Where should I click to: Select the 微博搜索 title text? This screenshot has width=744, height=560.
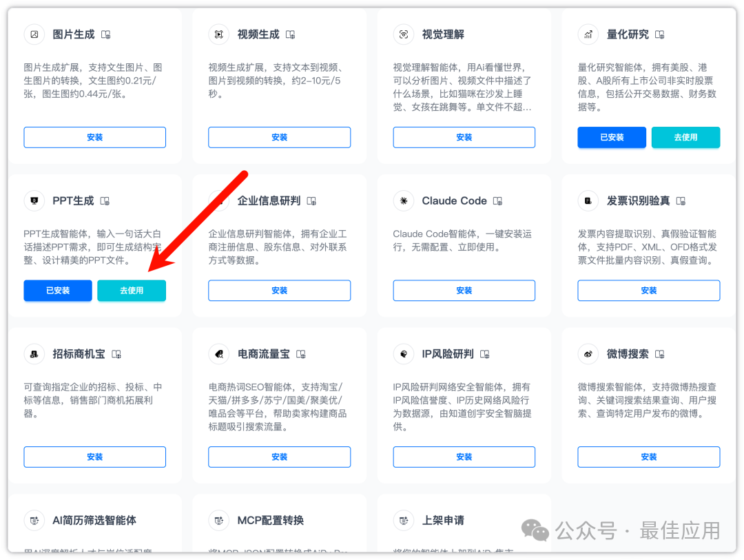coord(628,354)
